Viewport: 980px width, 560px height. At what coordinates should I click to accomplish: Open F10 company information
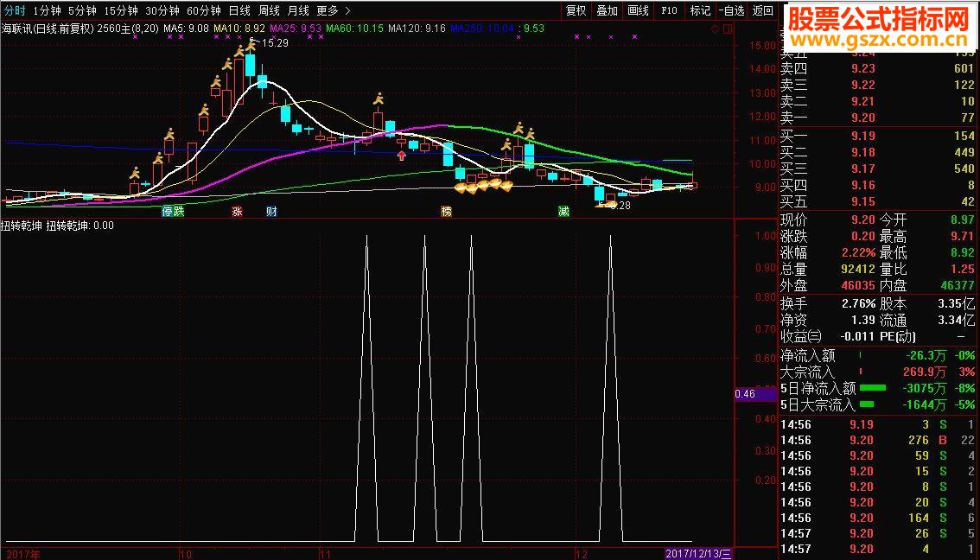point(669,10)
